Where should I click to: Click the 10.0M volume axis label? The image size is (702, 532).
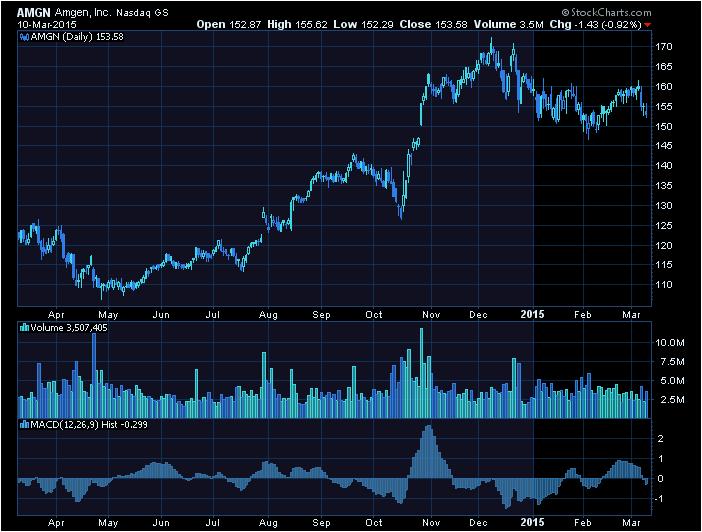[670, 343]
